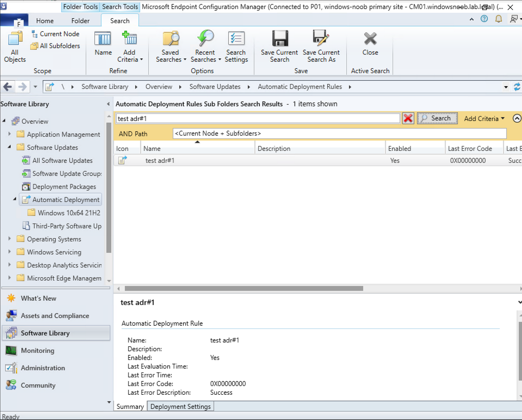Select the test adr#1 result row
The height and width of the screenshot is (420, 522).
318,161
